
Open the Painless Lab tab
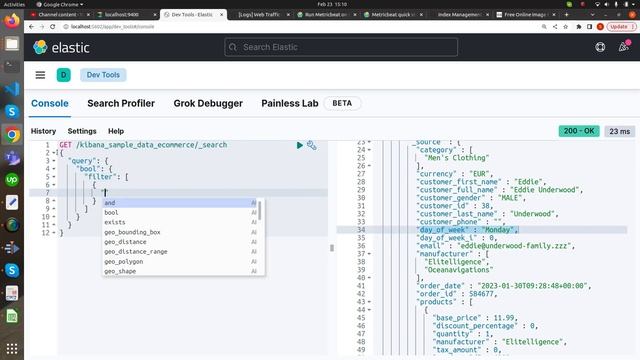290,103
